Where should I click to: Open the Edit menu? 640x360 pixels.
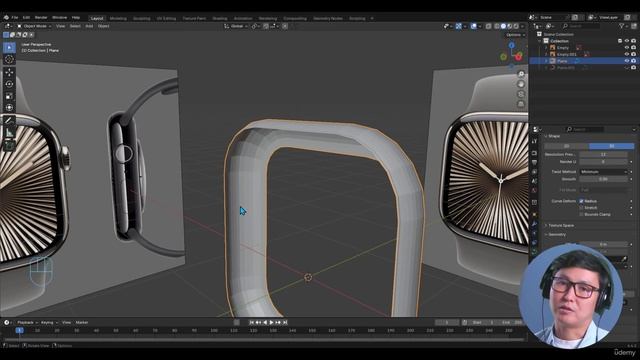[27, 18]
